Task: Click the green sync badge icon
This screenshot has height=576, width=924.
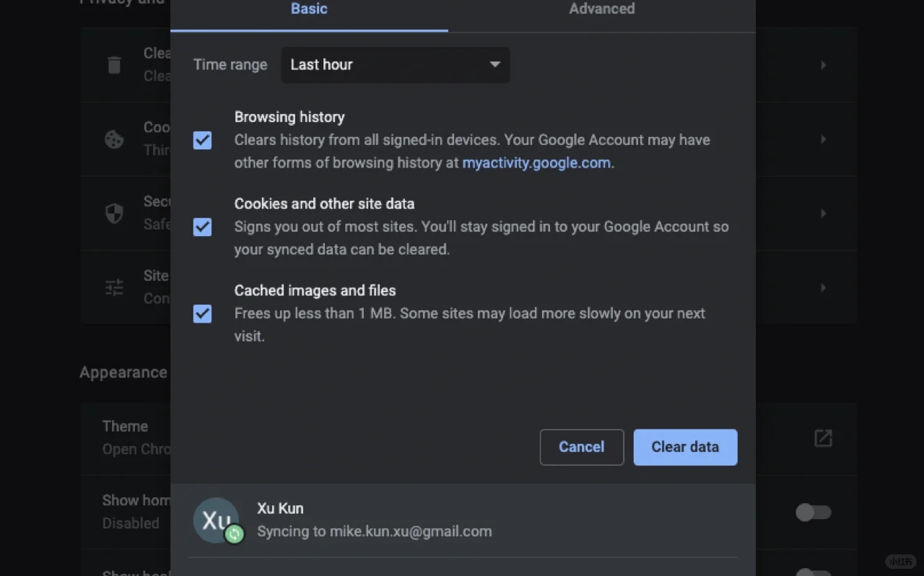Action: pyautogui.click(x=234, y=534)
